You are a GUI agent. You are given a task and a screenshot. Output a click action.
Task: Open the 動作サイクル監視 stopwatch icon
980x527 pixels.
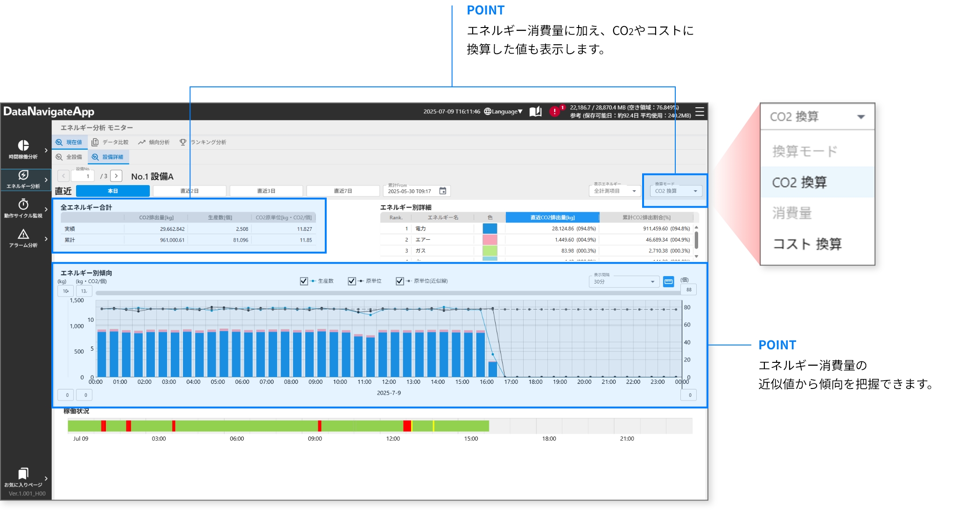click(23, 205)
